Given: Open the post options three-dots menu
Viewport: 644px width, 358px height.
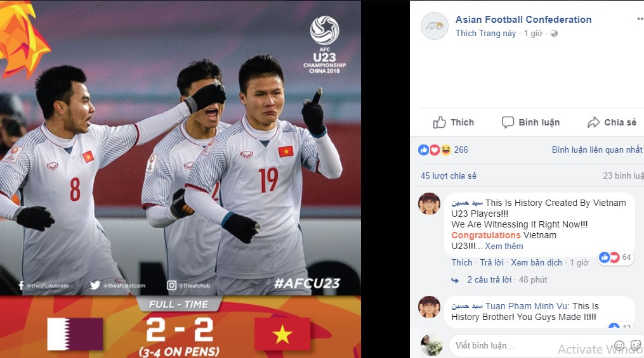Looking at the screenshot, I should coord(640,19).
